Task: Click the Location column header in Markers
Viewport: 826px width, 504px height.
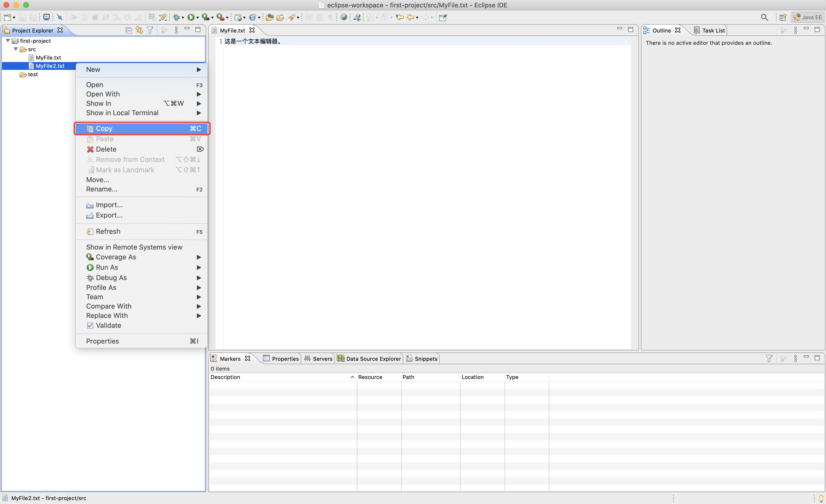Action: click(482, 377)
